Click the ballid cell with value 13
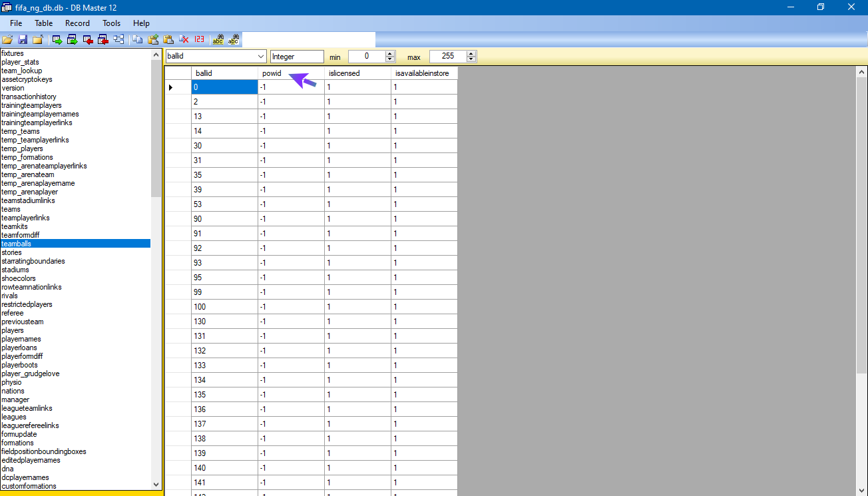The width and height of the screenshot is (868, 496). [x=224, y=117]
